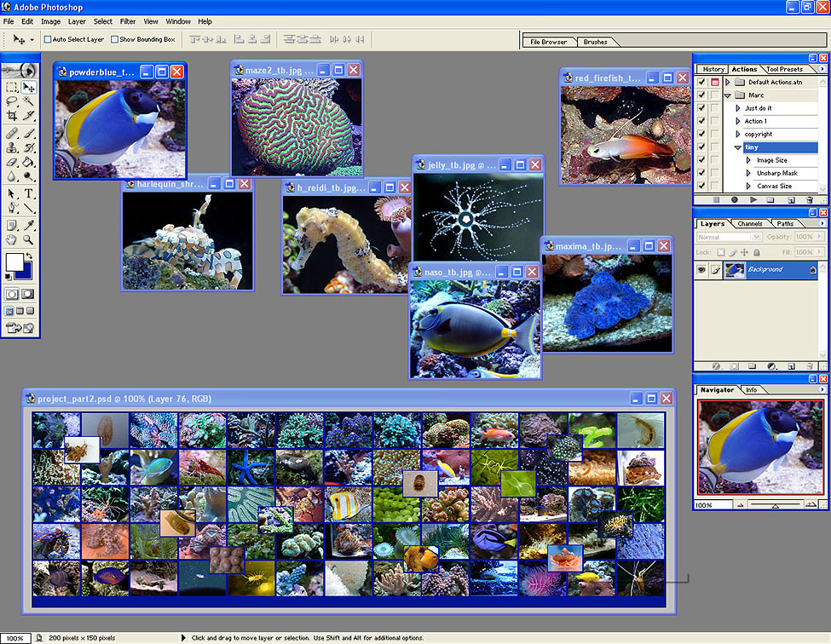Select the Magic Wand tool
Screen dimensions: 831x644
(x=29, y=101)
